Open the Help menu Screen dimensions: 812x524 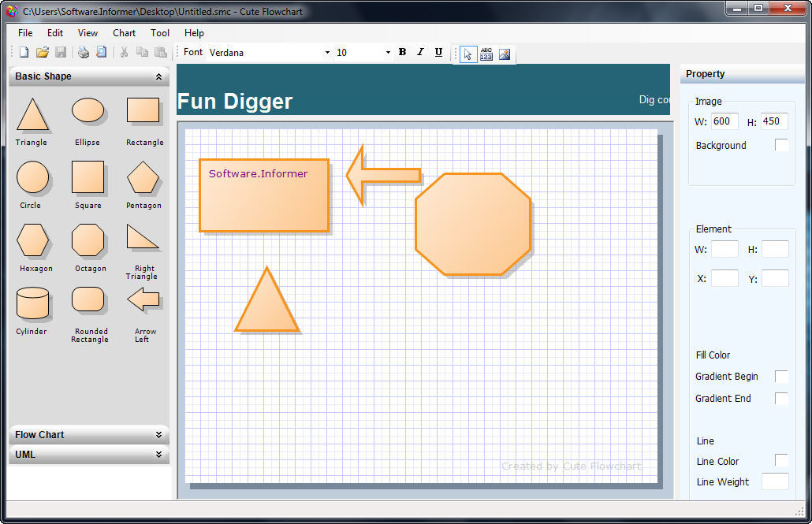click(x=194, y=32)
